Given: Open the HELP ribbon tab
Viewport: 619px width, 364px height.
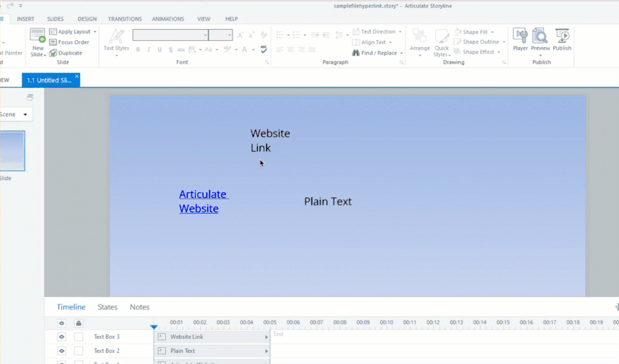Looking at the screenshot, I should (x=231, y=19).
